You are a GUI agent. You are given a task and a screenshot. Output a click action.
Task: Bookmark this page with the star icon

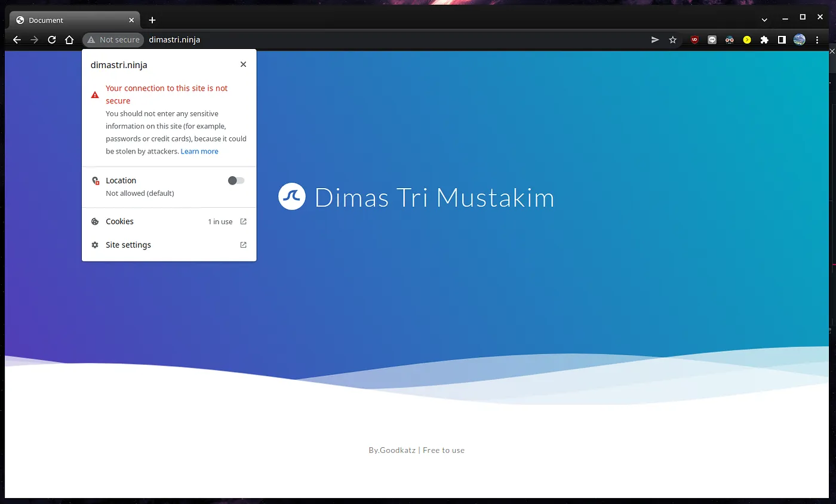click(673, 40)
